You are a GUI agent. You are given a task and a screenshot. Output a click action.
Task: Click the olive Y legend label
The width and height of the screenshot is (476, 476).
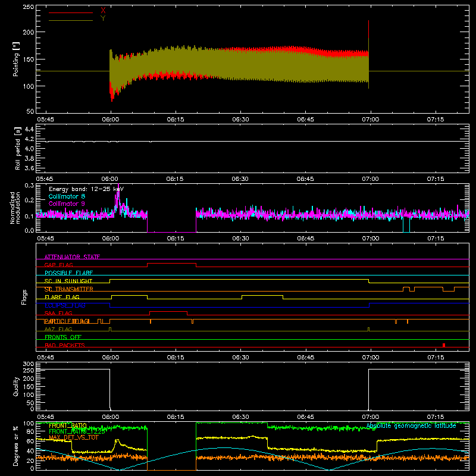[x=103, y=18]
